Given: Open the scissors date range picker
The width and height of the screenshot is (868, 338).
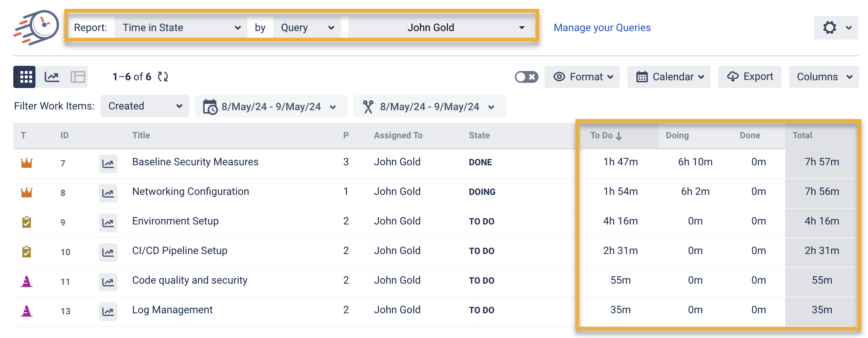Looking at the screenshot, I should 429,107.
